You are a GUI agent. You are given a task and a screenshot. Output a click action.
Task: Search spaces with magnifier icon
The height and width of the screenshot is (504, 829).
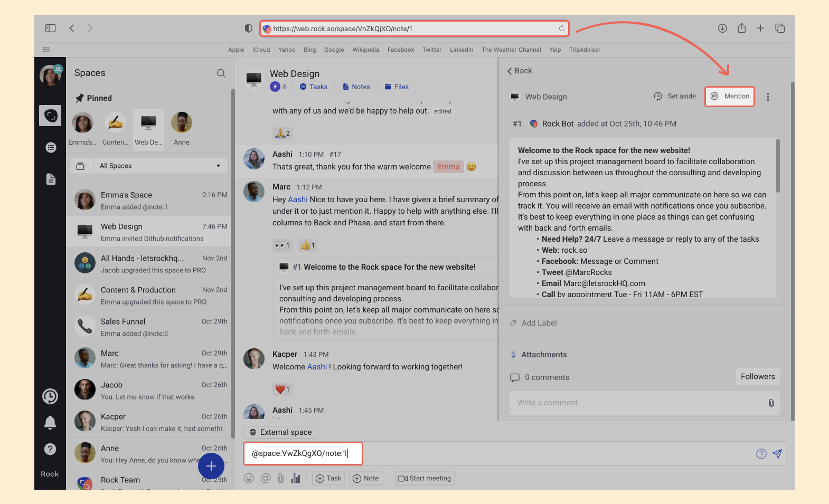[221, 73]
